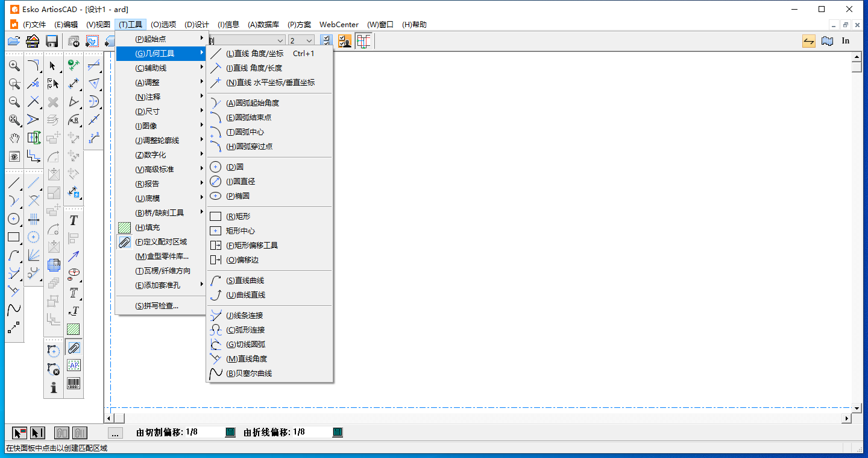The image size is (868, 458).
Task: Toggle the orange direction arrows button
Action: tap(809, 41)
